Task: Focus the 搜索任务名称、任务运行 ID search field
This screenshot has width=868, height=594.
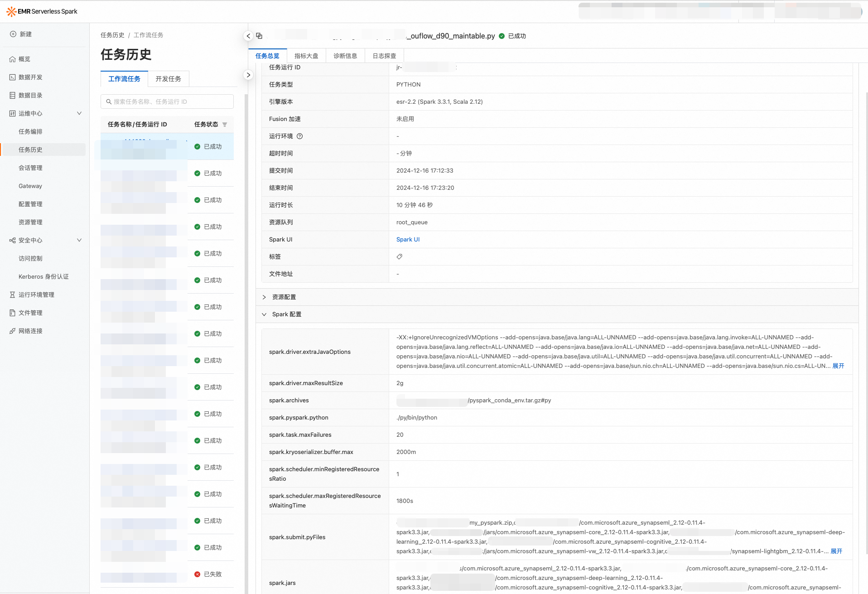Action: point(167,102)
